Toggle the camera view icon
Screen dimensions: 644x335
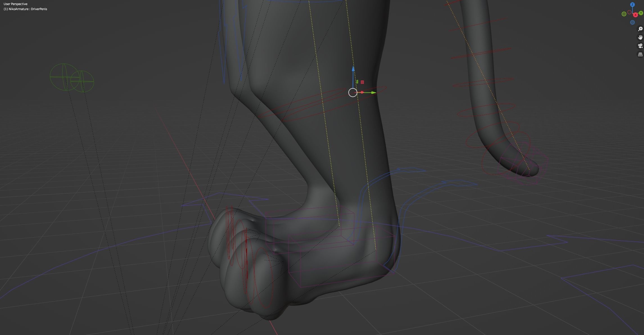point(640,46)
